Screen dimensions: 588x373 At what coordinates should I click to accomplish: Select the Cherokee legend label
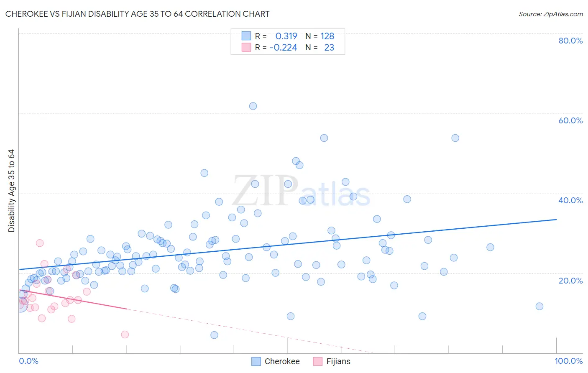[x=282, y=361]
